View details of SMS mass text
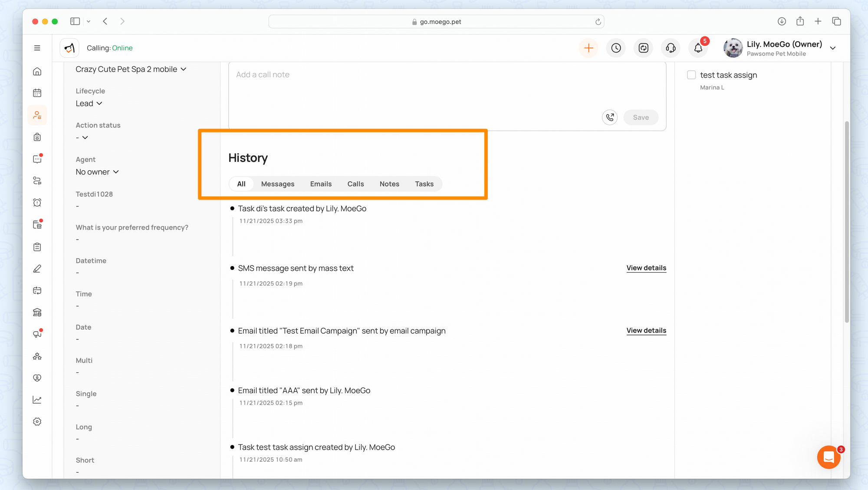This screenshot has width=868, height=490. click(x=646, y=268)
